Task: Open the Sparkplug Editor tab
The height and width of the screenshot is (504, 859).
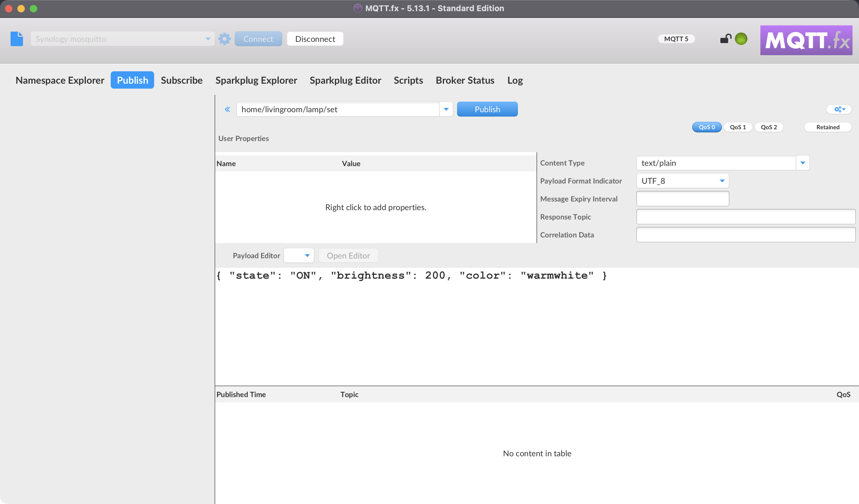Action: (x=345, y=80)
